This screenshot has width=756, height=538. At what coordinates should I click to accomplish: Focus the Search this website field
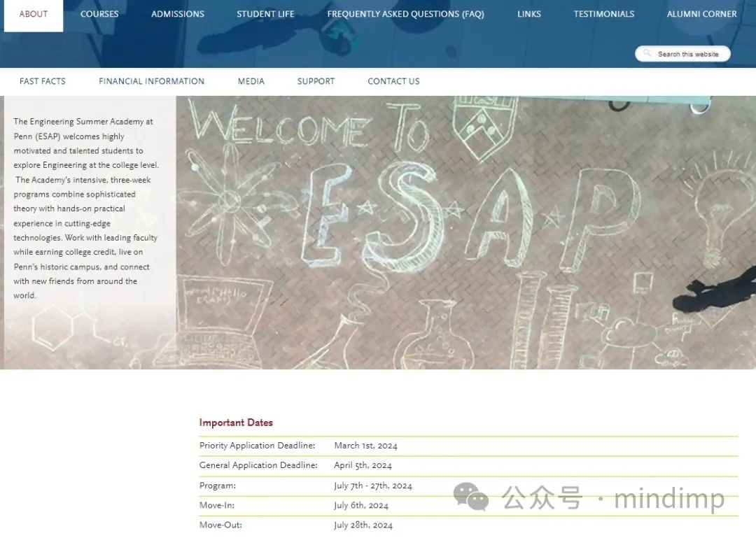(x=682, y=53)
